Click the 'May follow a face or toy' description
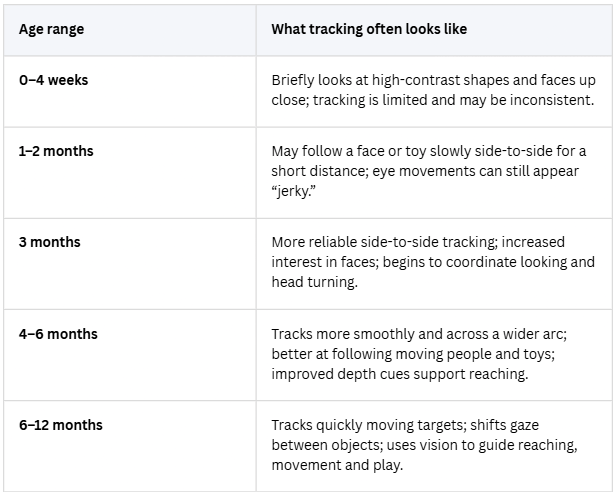This screenshot has height=494, width=614. click(429, 171)
